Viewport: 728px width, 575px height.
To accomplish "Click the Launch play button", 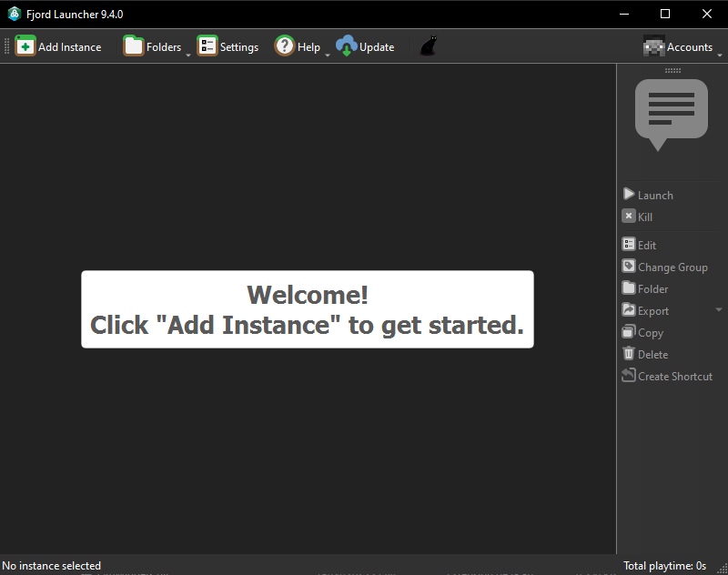I will 648,195.
